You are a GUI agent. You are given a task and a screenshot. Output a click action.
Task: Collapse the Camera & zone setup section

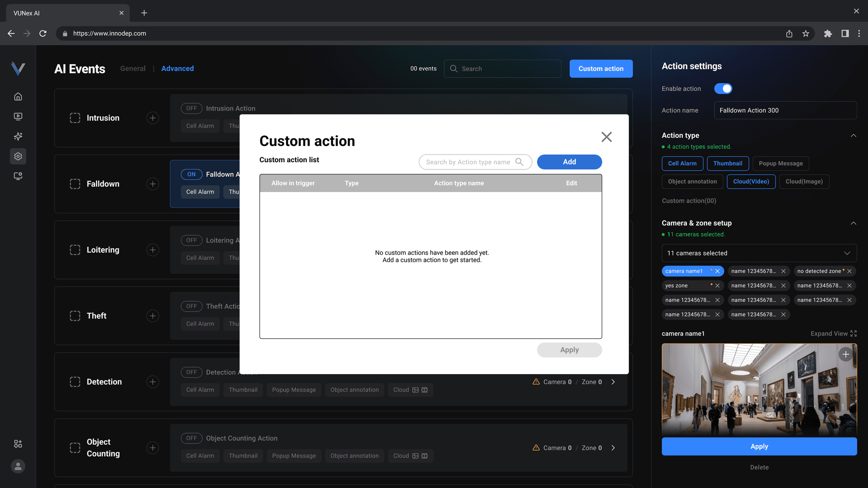pos(853,223)
